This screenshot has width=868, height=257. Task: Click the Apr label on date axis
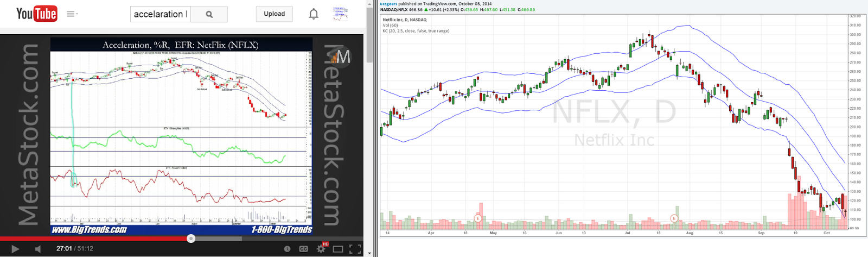point(431,233)
